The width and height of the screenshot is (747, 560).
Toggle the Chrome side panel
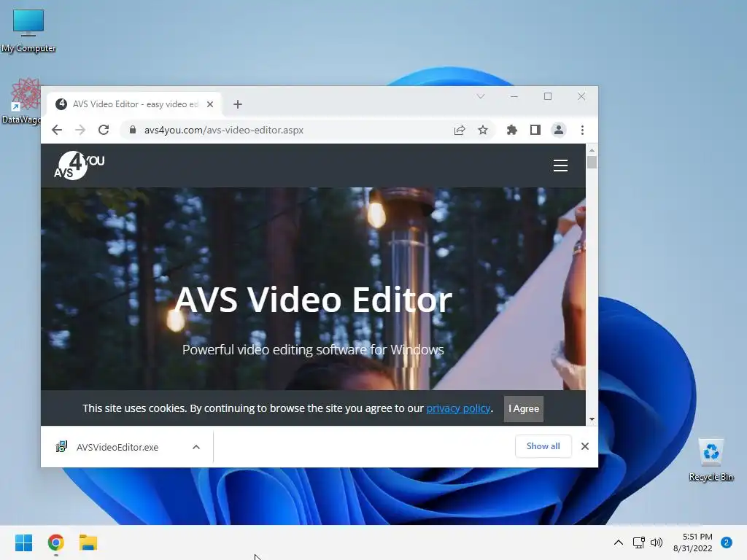coord(535,130)
